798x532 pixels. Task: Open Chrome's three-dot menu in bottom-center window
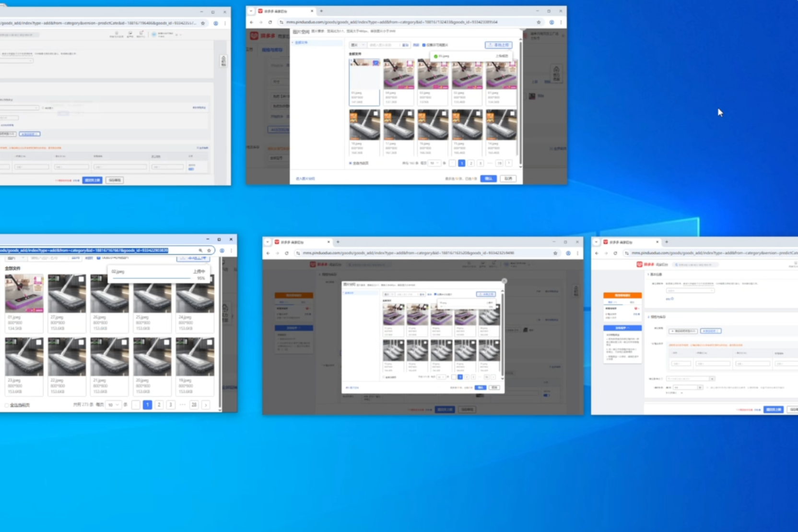click(577, 253)
